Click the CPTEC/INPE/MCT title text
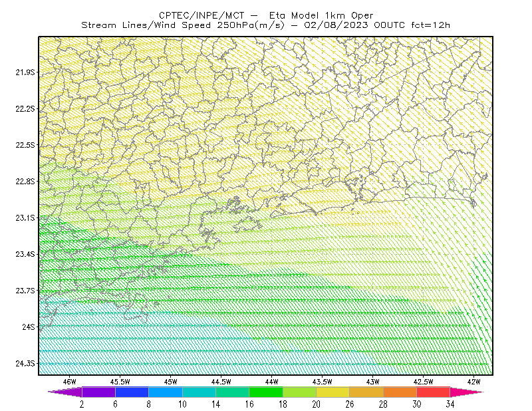Screen dimensions: 532x411 (x=201, y=15)
